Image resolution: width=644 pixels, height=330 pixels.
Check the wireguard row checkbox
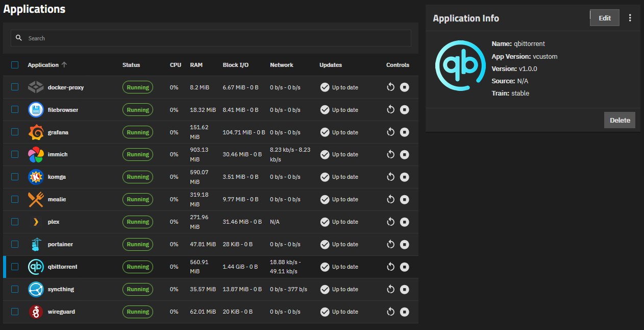pos(14,312)
